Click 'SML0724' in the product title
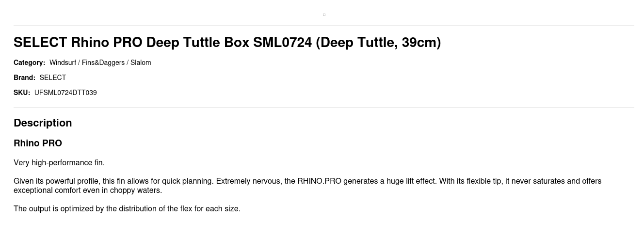 pos(282,43)
